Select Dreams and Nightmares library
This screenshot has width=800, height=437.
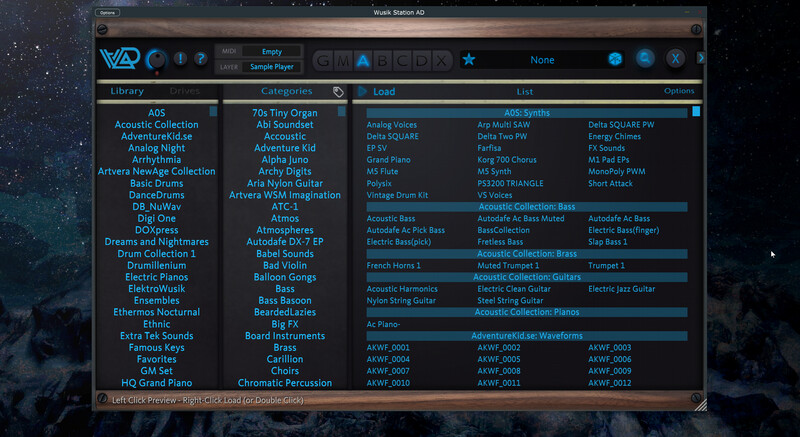click(x=157, y=242)
